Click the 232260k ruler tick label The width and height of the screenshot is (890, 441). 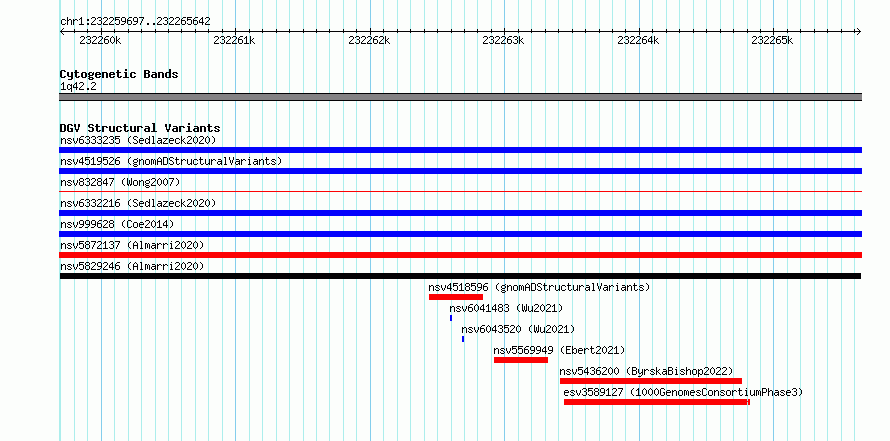coord(100,40)
